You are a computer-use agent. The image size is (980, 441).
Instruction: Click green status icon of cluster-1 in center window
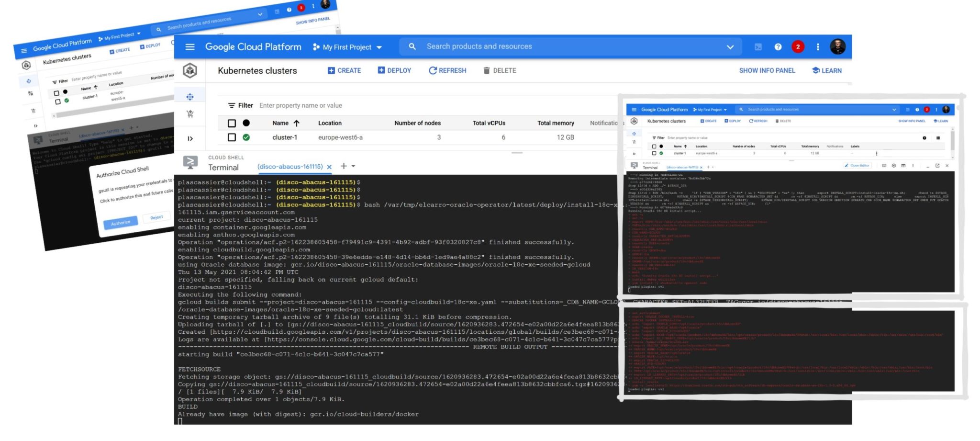[246, 137]
